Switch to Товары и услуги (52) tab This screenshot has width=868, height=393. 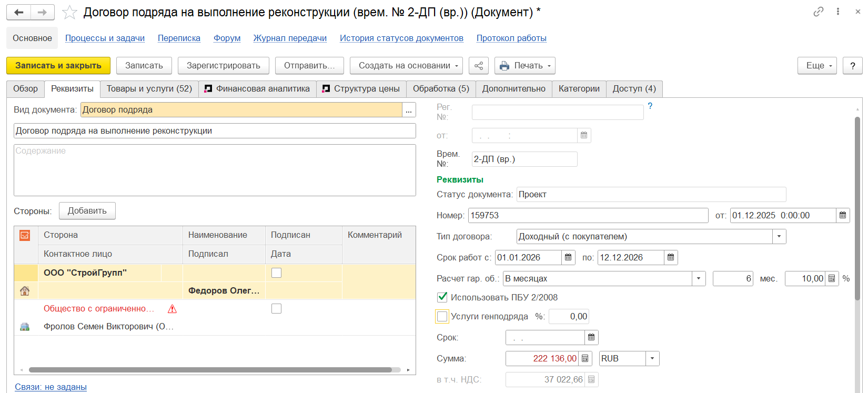pos(149,89)
